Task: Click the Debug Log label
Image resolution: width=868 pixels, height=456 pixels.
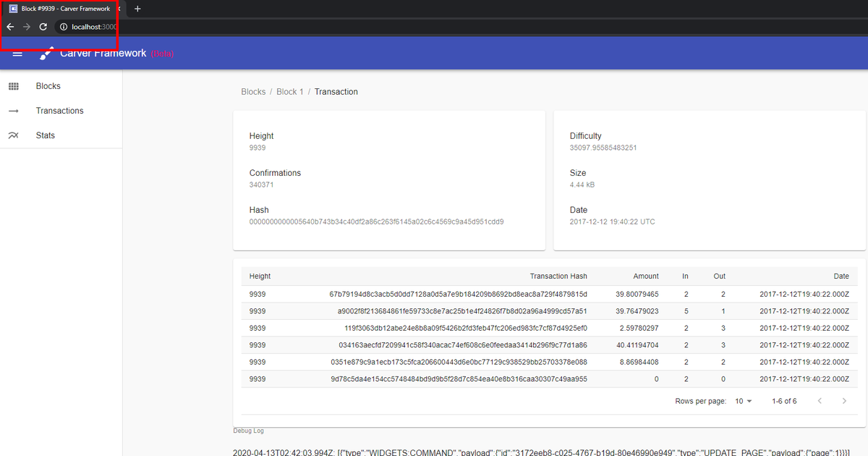Action: click(x=248, y=431)
